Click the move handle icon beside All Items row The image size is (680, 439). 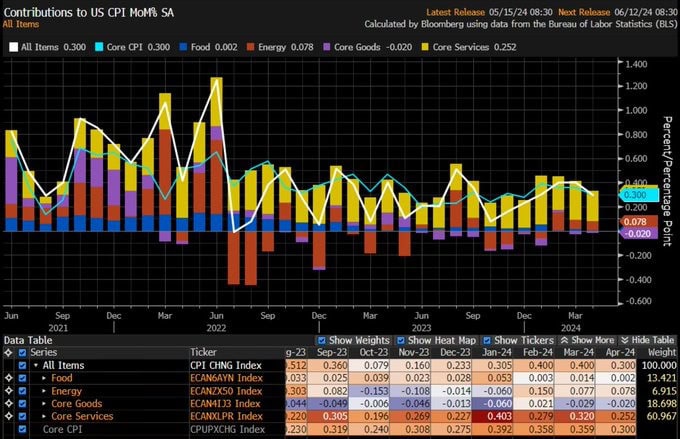(7, 365)
